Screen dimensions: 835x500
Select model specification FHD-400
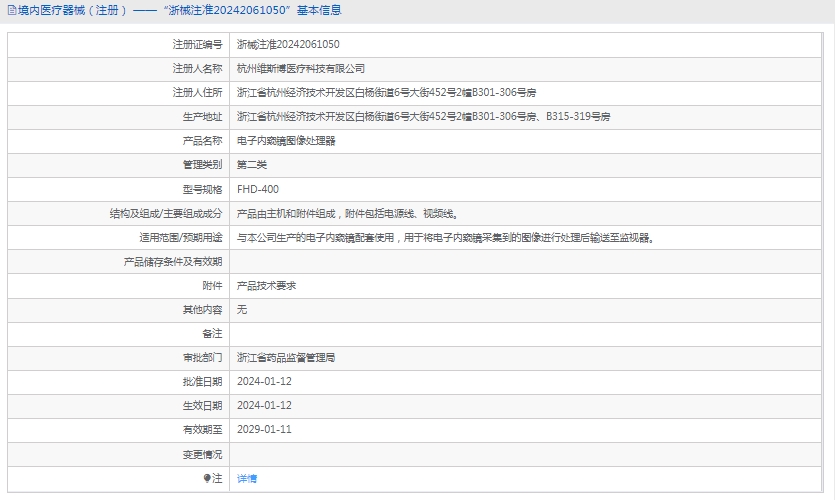(258, 189)
